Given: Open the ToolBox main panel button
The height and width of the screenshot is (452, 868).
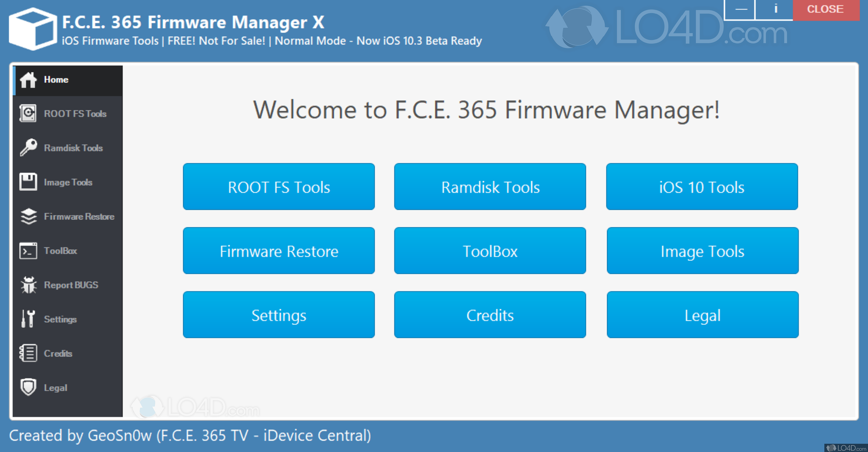Looking at the screenshot, I should (490, 251).
